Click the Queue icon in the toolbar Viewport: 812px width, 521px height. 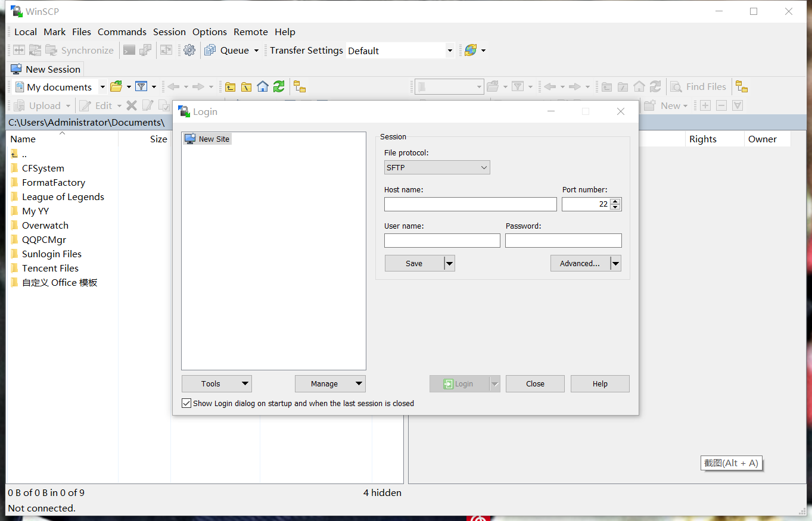coord(210,50)
